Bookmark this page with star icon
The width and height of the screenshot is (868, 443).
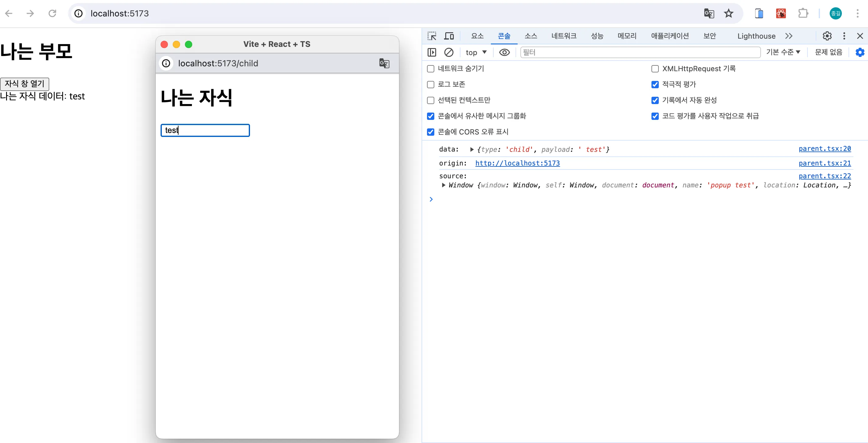click(x=728, y=13)
